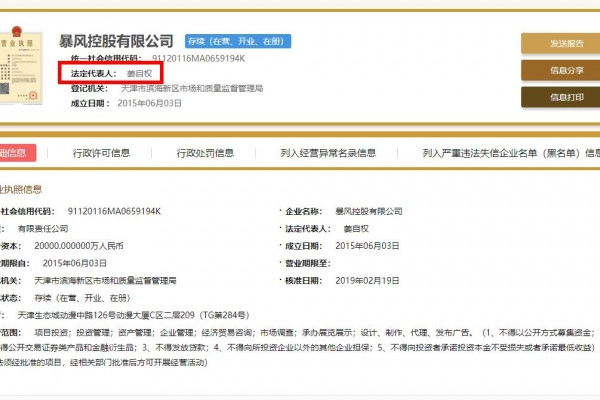Click the 核准日期 value 2019年02月19日
The height and width of the screenshot is (400, 600).
tap(367, 281)
